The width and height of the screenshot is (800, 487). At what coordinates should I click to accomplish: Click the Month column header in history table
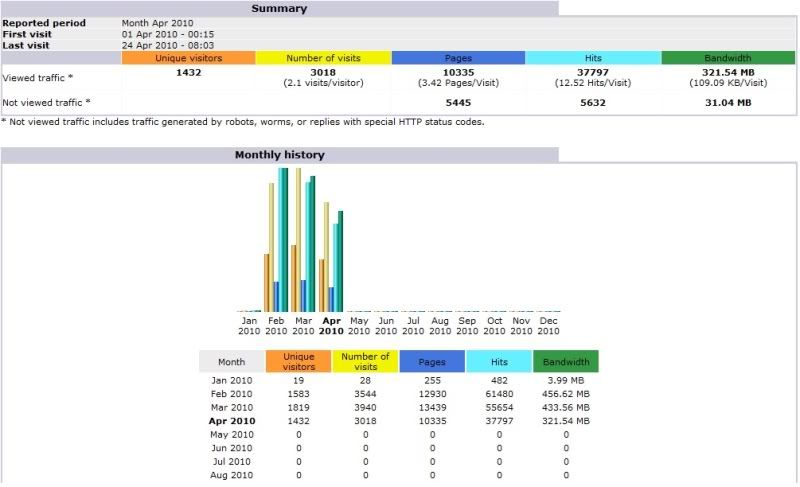(231, 361)
